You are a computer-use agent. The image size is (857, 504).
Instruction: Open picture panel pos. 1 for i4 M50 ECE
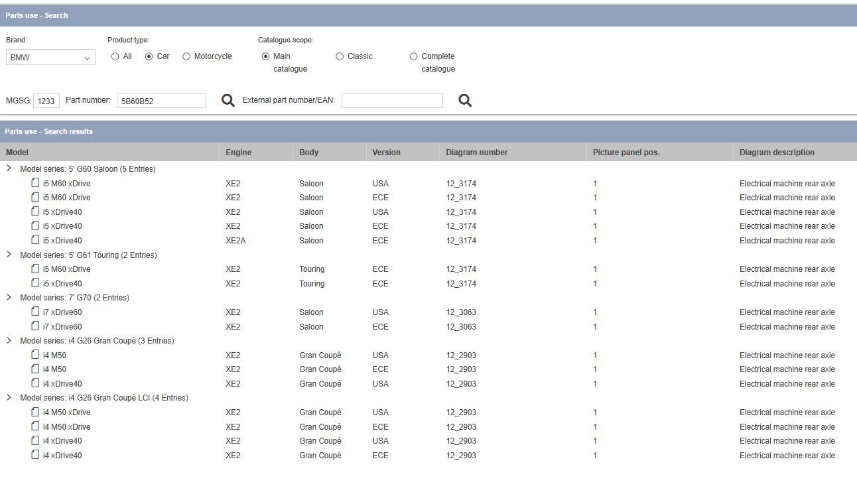coord(595,369)
